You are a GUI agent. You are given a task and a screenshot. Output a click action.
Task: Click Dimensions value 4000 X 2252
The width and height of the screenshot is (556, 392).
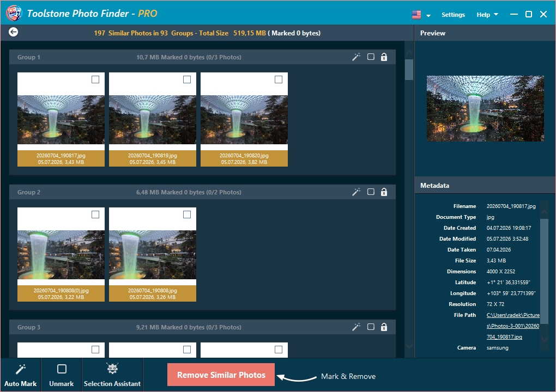[501, 271]
